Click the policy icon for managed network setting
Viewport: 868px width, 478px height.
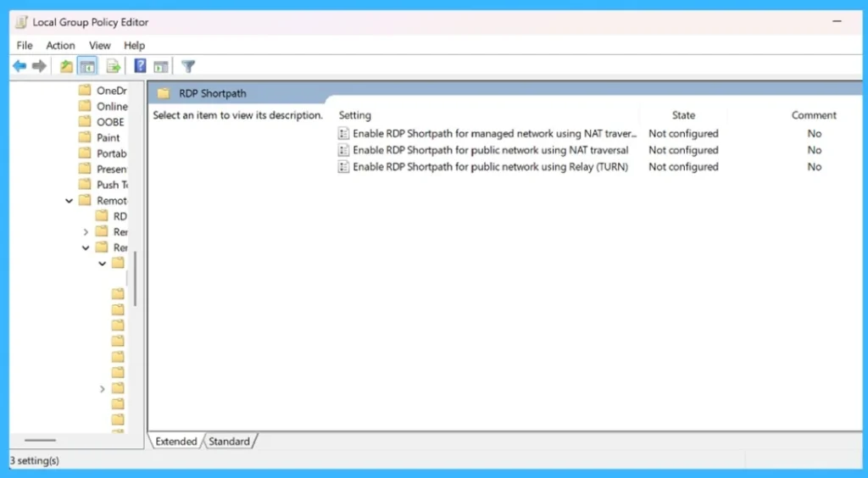[x=344, y=133]
